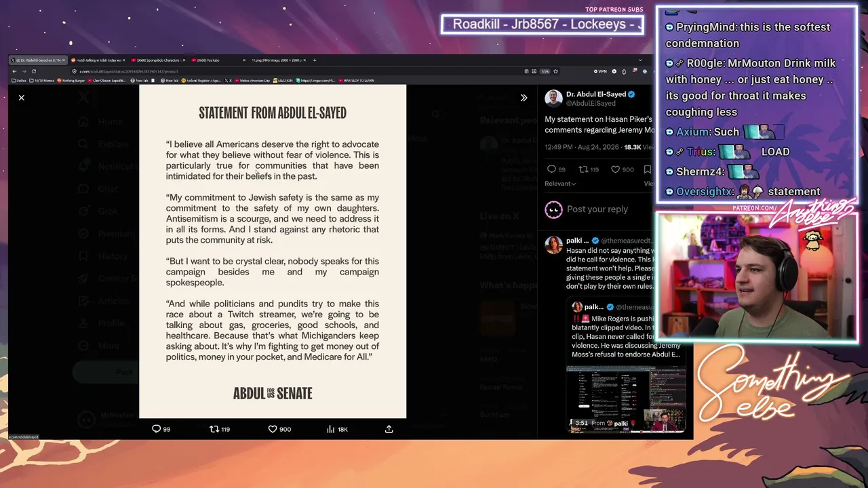
Task: Close the 11.png image tab
Action: click(x=304, y=60)
